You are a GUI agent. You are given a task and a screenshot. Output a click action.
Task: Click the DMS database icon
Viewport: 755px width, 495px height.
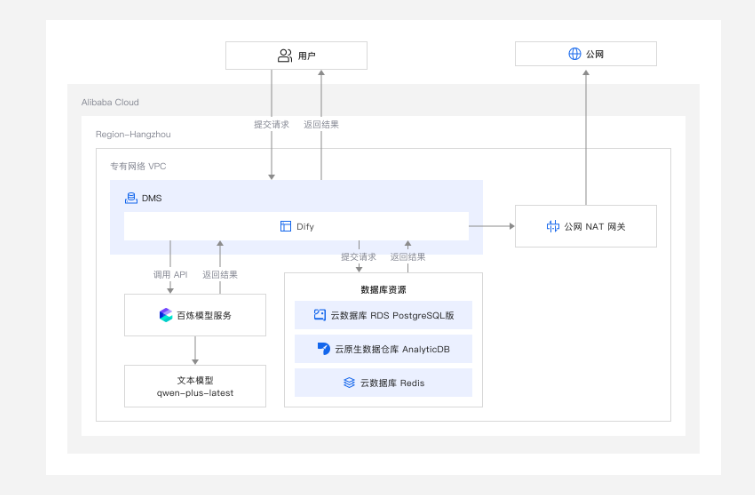coord(131,198)
